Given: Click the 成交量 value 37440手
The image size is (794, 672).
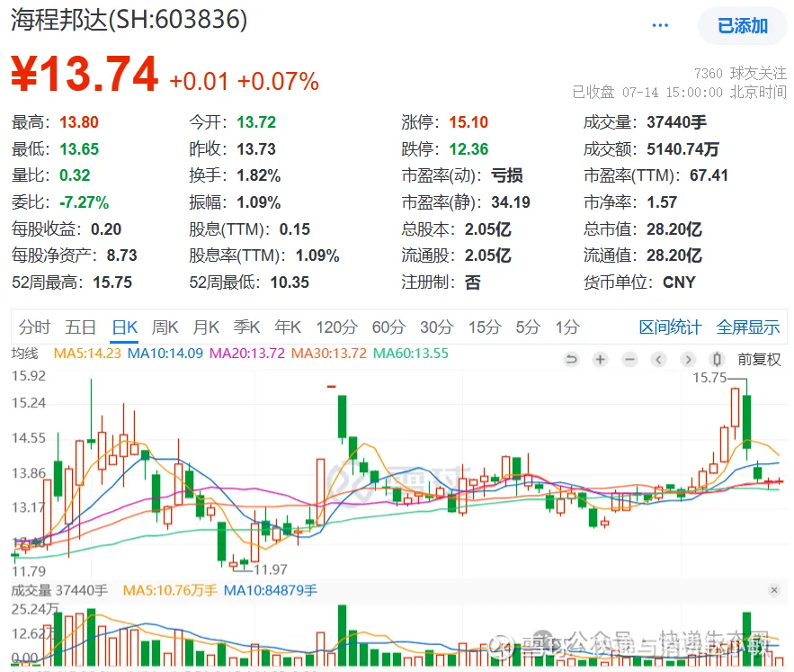Looking at the screenshot, I should click(x=676, y=122).
